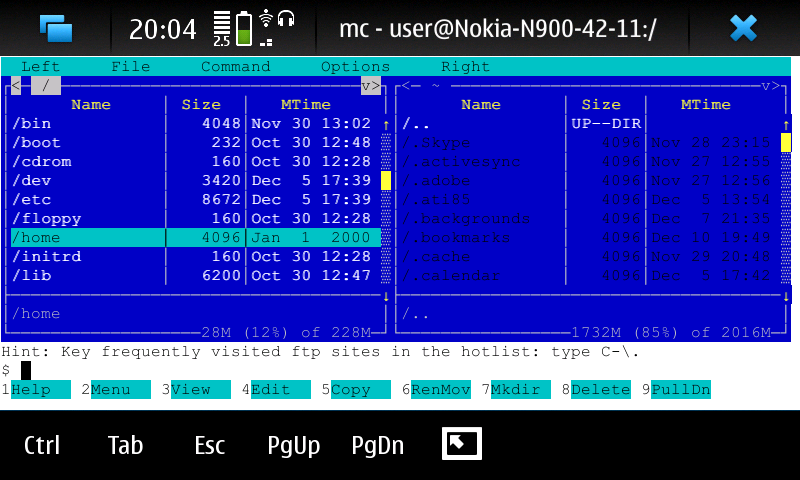
Task: Select the /.backgrounds folder
Action: point(591,218)
